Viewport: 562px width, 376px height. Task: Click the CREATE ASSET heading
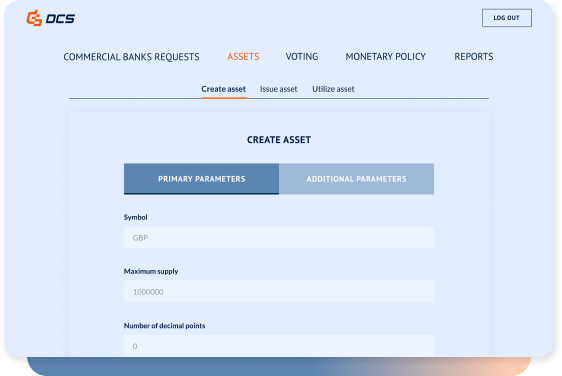[279, 140]
